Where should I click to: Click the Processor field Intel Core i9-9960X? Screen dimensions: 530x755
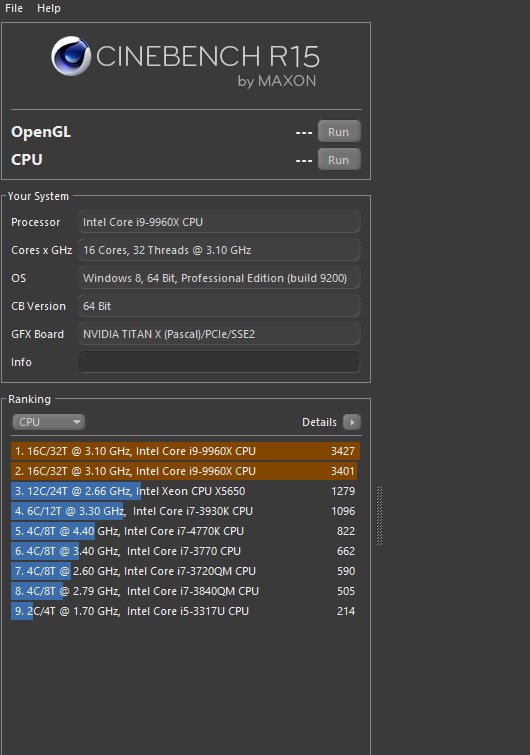click(x=219, y=222)
